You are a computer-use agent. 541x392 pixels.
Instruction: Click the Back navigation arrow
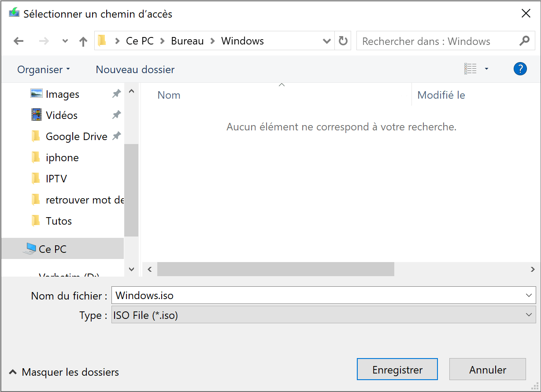coord(19,41)
